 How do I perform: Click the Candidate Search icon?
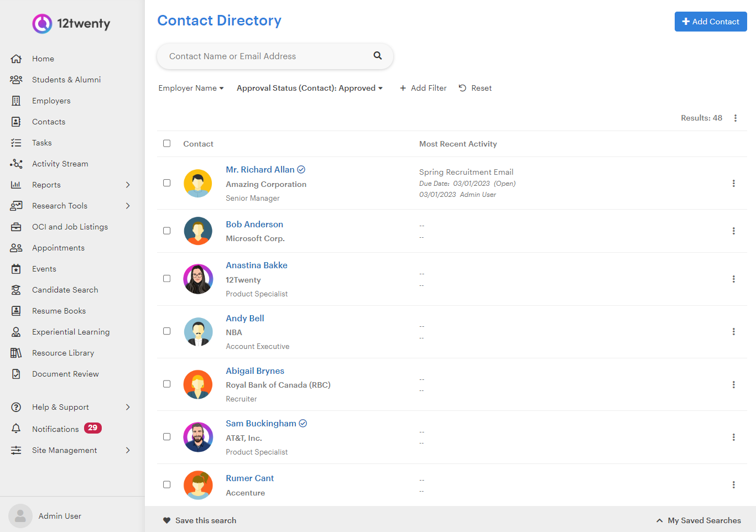click(x=16, y=290)
